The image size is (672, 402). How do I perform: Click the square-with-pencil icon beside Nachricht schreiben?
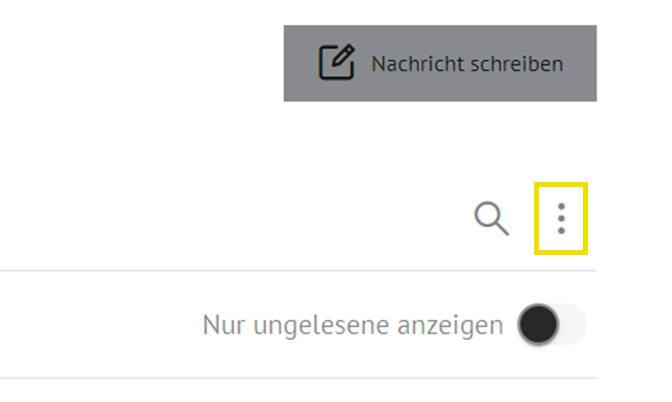click(x=336, y=62)
